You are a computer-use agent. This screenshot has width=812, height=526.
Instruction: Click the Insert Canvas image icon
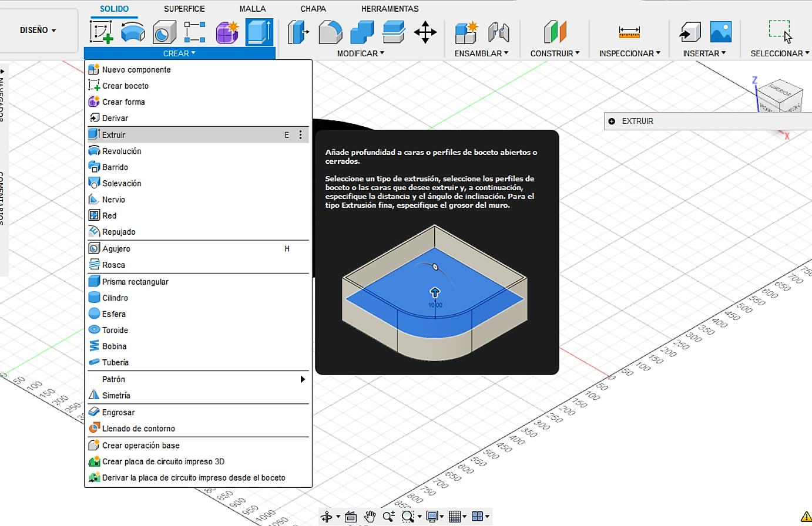[x=721, y=32]
